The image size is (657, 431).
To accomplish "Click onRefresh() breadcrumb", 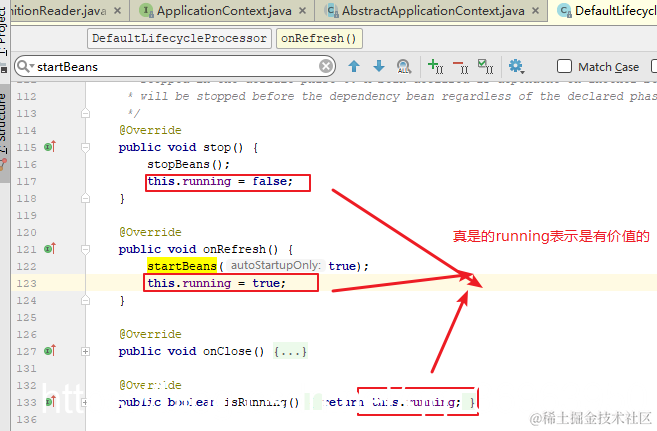I will [319, 39].
